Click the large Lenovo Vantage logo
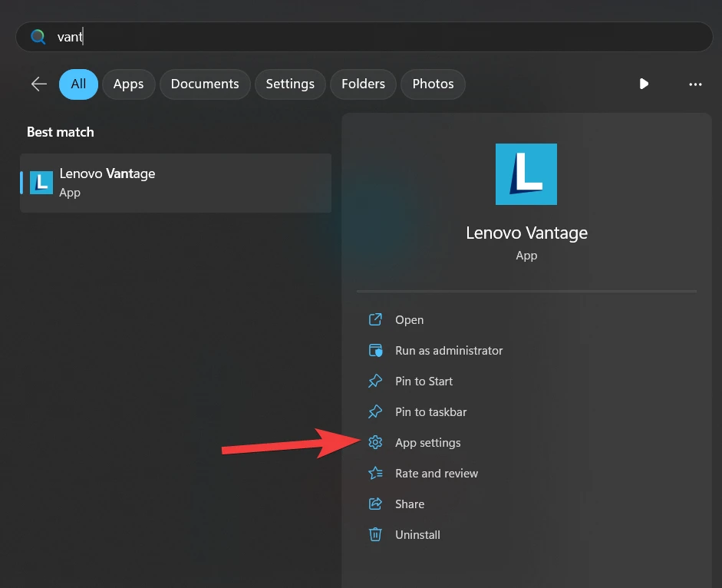This screenshot has width=722, height=588. (526, 174)
